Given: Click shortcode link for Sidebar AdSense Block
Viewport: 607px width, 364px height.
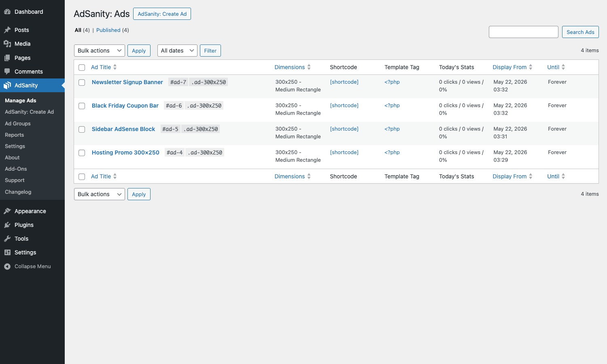Looking at the screenshot, I should (x=344, y=129).
